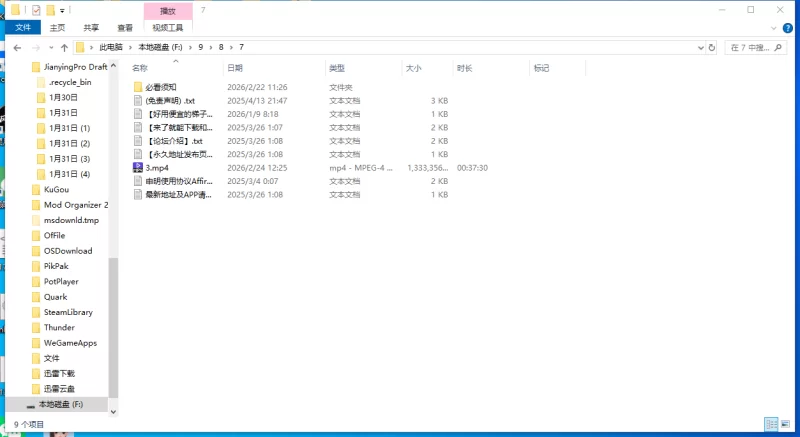Click the date 2026/2/24 12:25
800x437 pixels.
pyautogui.click(x=257, y=168)
